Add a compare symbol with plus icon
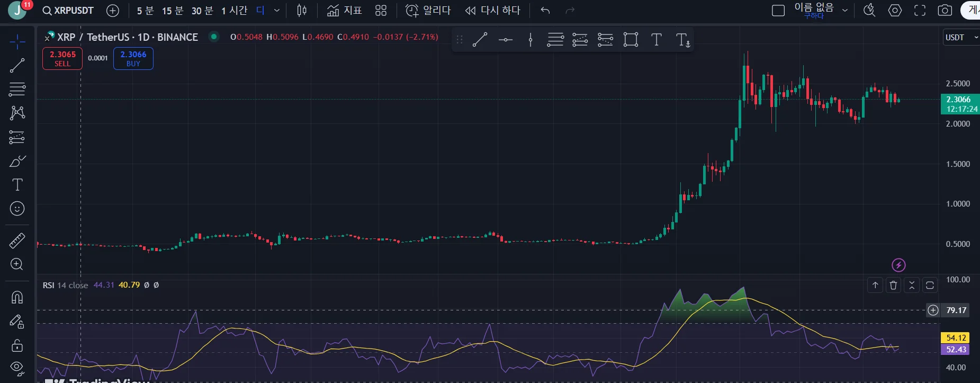The image size is (980, 383). pos(113,11)
